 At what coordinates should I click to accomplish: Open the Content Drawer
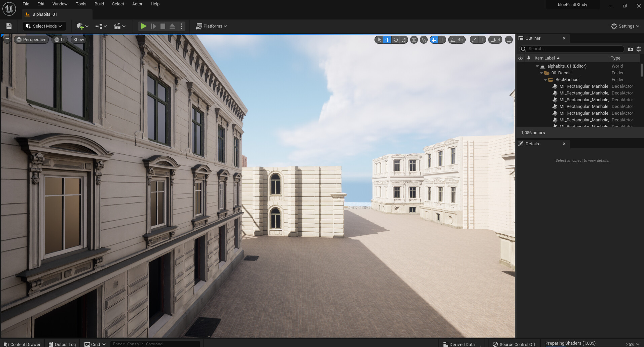[x=22, y=344]
